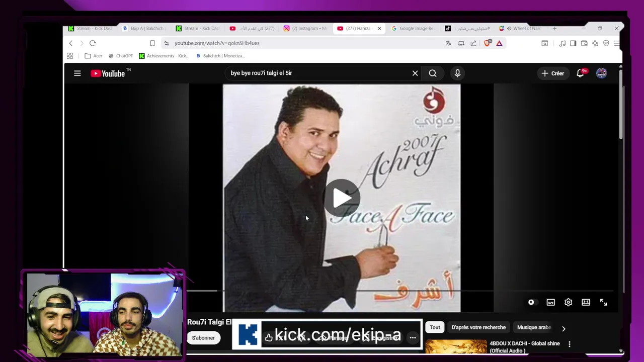The width and height of the screenshot is (644, 362).
Task: Start voice search with the microphone
Action: tap(457, 73)
